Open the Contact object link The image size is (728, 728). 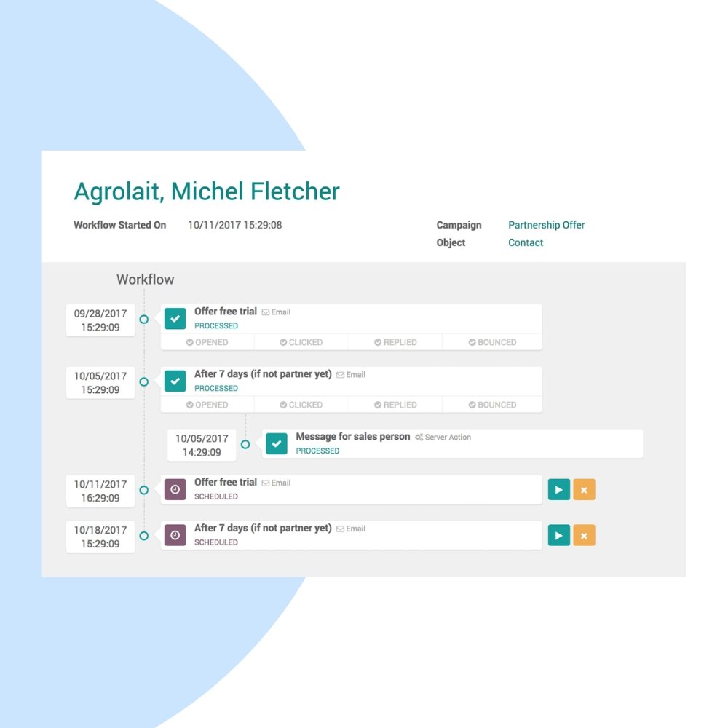pos(526,242)
